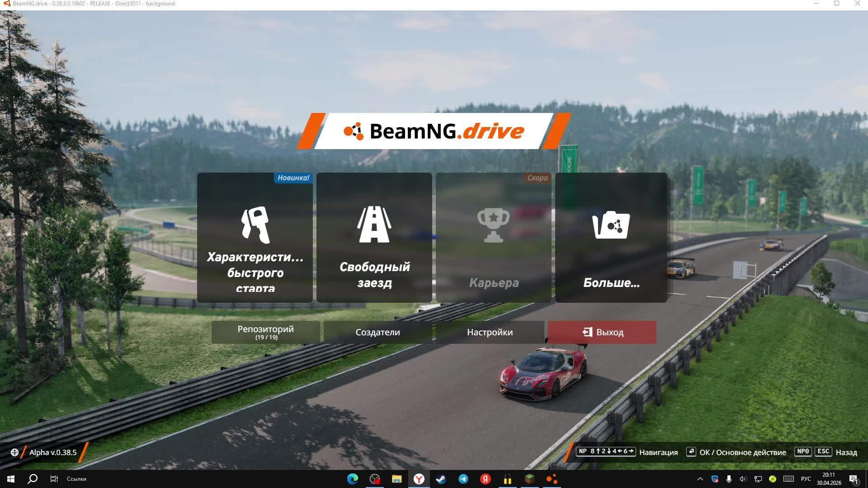Open the Больше... menu tile
This screenshot has height=488, width=868.
[x=611, y=237]
